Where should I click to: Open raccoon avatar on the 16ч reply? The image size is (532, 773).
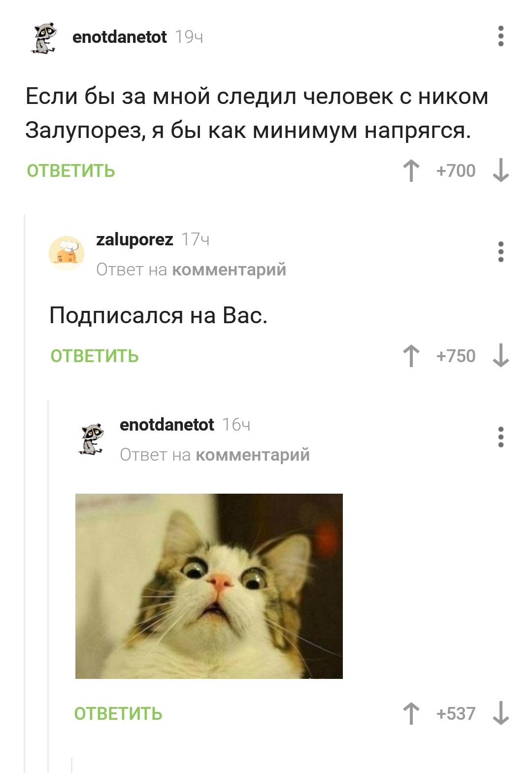point(91,438)
